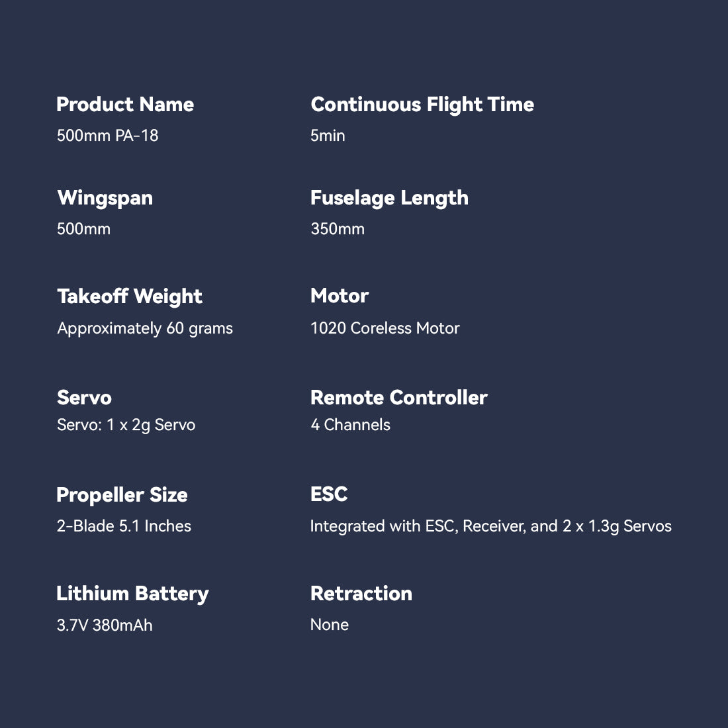Click the Propeller Size heading
The width and height of the screenshot is (728, 728).
122,495
